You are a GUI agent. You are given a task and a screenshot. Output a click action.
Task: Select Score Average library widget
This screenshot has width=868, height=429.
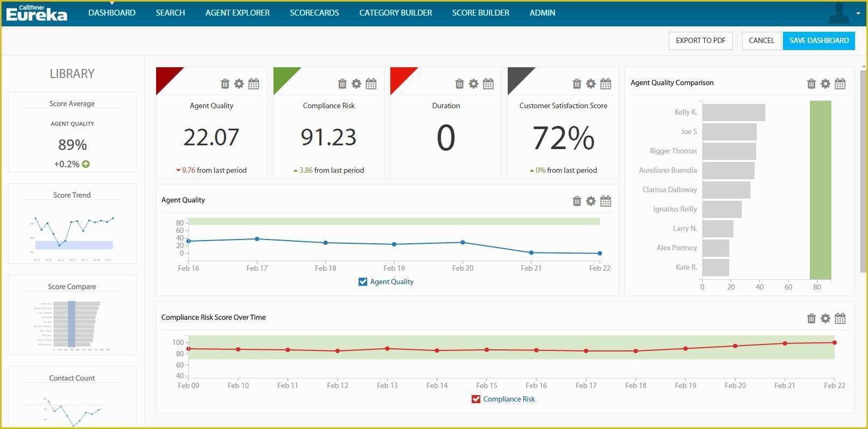[x=72, y=132]
